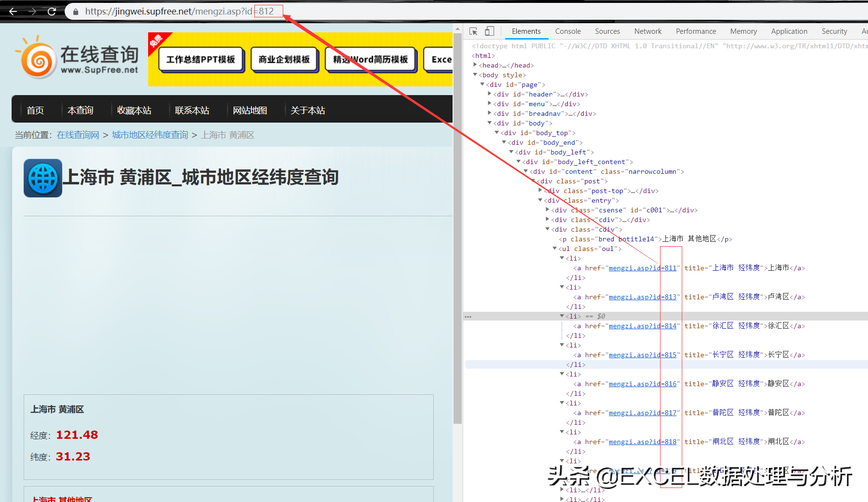Image resolution: width=868 pixels, height=502 pixels.
Task: Collapse the div id="page" node
Action: pos(482,84)
